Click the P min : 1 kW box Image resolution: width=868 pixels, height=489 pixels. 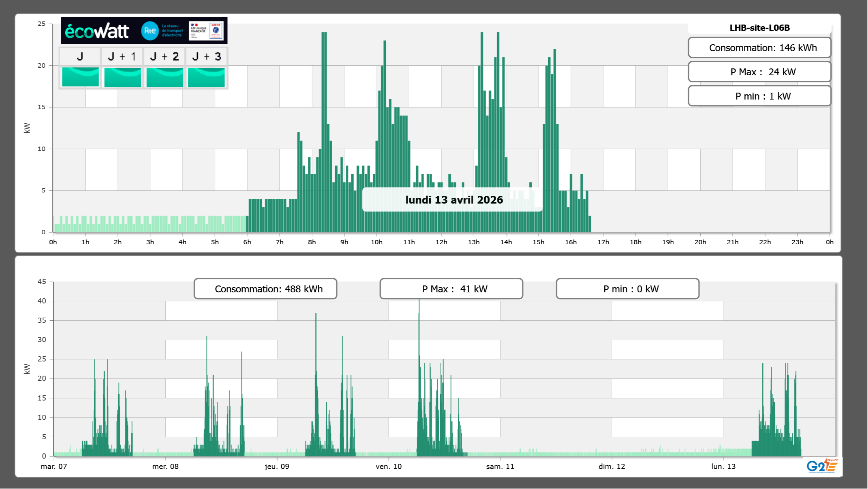pos(759,96)
